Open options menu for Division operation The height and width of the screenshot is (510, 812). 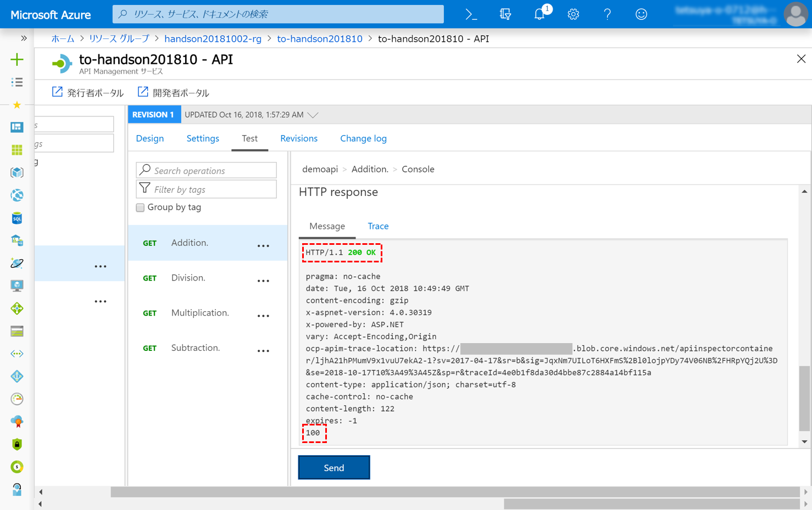pos(263,281)
